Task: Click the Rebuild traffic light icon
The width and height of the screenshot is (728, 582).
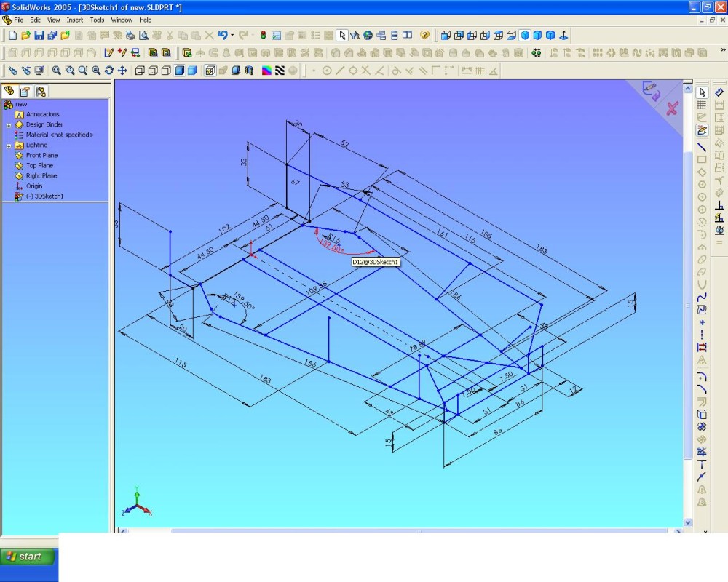Action: pos(263,35)
